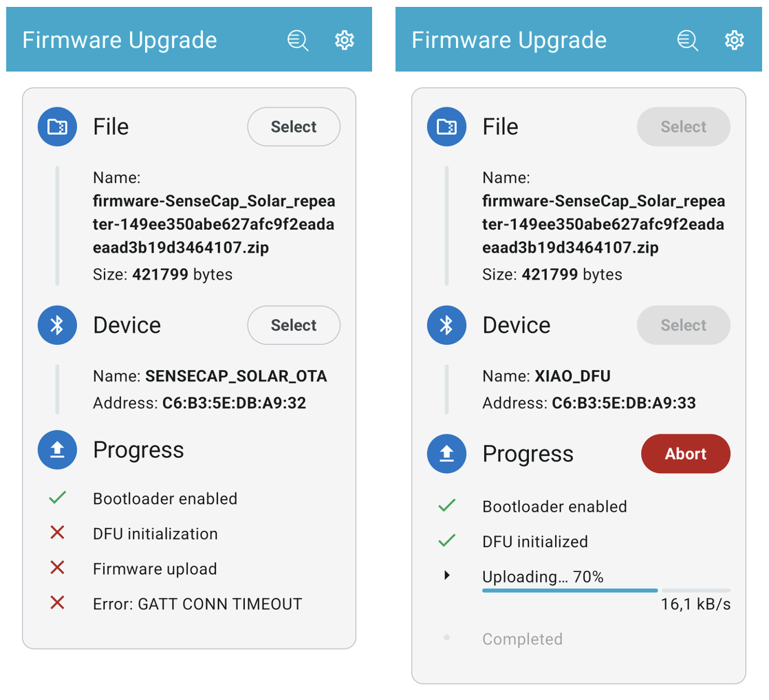
Task: Click the disabled Device Select button for XIAO_DFU
Action: 684,325
